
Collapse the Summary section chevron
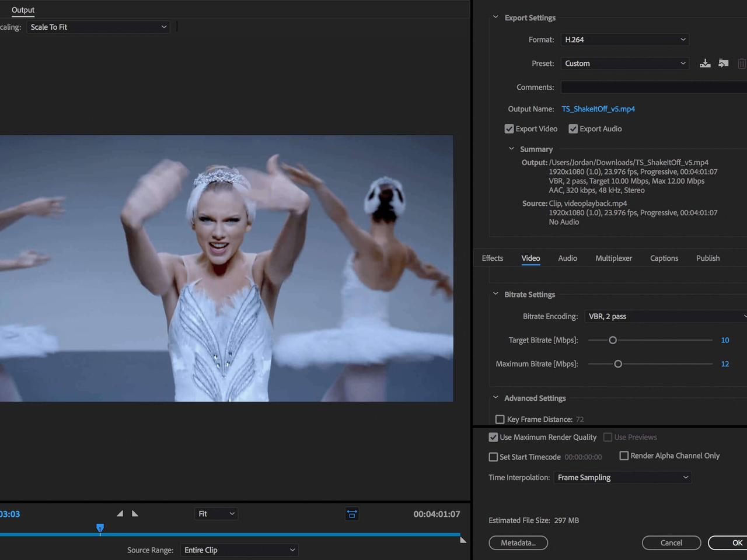click(x=511, y=149)
